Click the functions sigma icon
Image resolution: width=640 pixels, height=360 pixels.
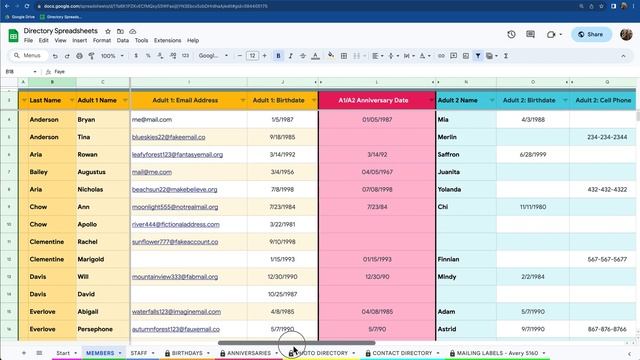(506, 56)
